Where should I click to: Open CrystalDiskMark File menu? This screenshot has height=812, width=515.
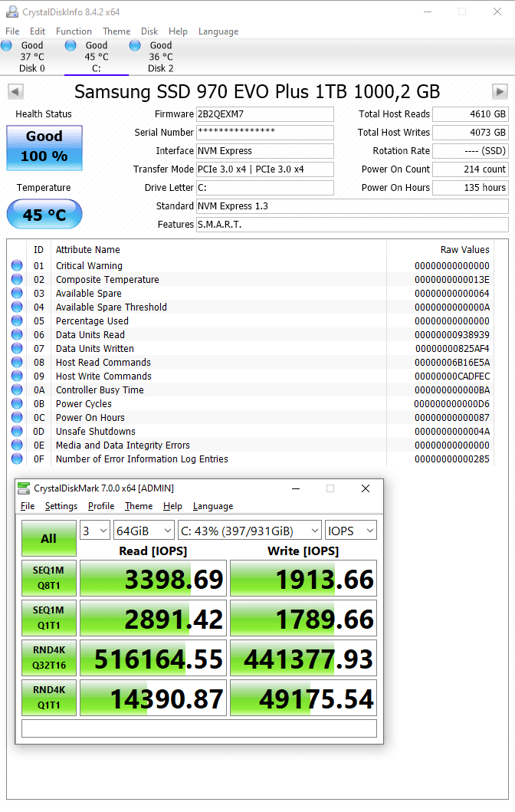28,506
